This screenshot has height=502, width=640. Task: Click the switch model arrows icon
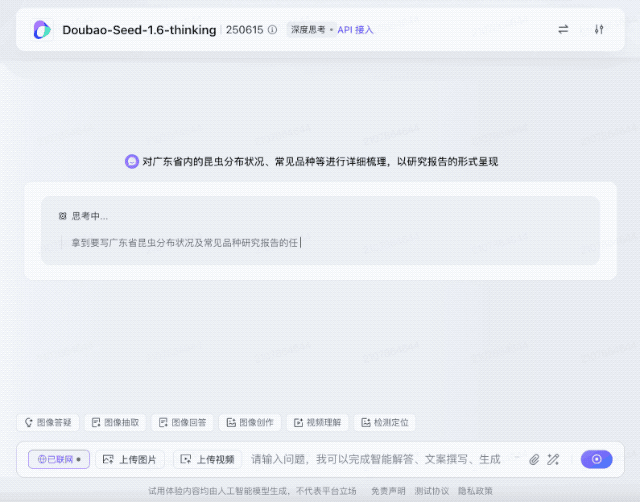(x=563, y=29)
